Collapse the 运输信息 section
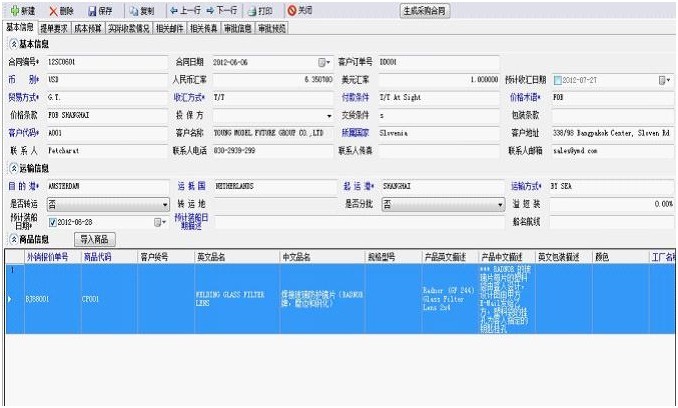The width and height of the screenshot is (678, 408). (x=13, y=168)
